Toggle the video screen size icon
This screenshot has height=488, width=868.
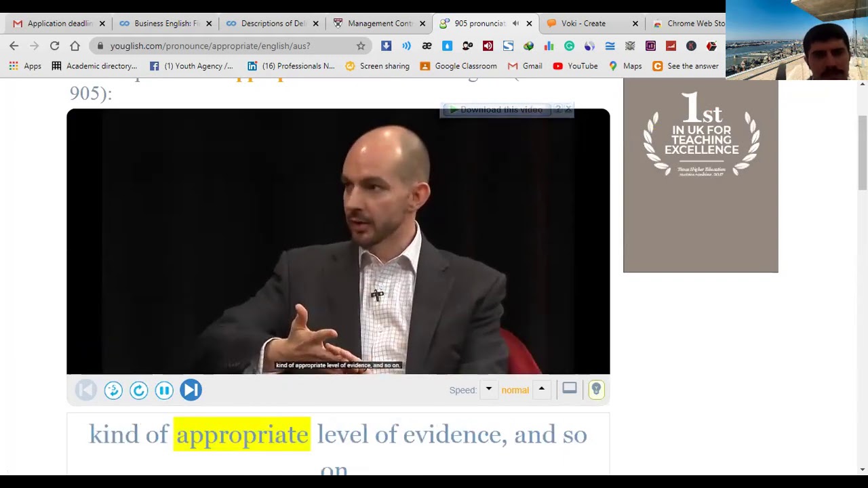pyautogui.click(x=569, y=388)
